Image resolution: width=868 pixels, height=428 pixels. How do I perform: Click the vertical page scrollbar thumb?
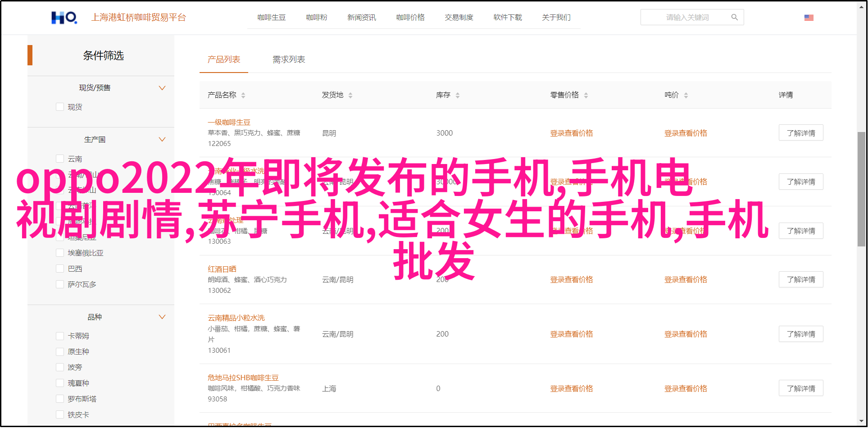click(861, 189)
